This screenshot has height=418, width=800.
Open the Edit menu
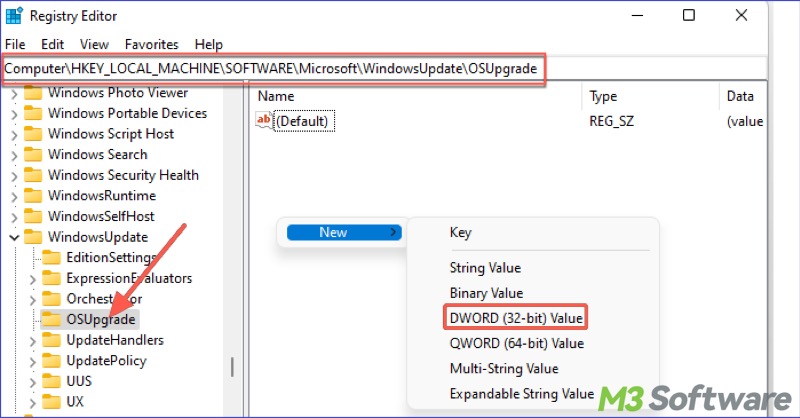coord(53,44)
